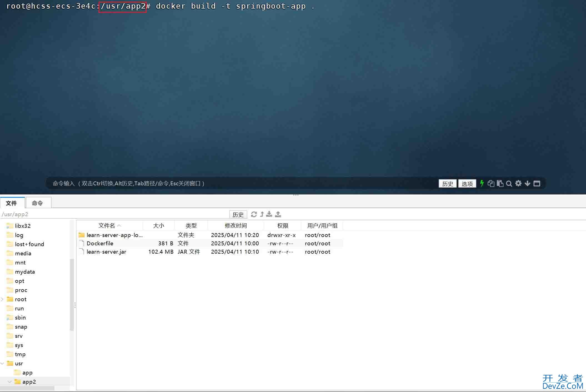
Task: Click the paste icon in command bar
Action: click(500, 183)
